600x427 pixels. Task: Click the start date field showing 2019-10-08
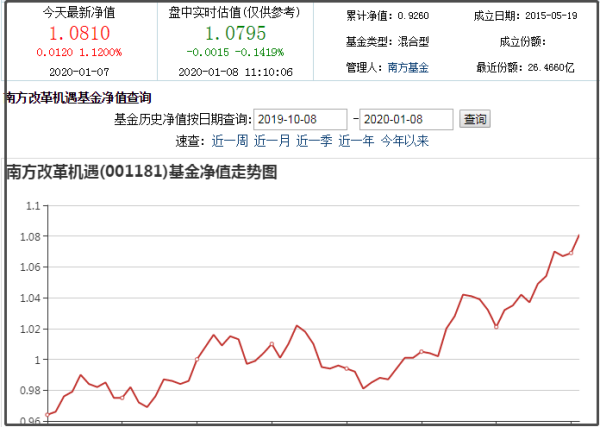click(300, 119)
